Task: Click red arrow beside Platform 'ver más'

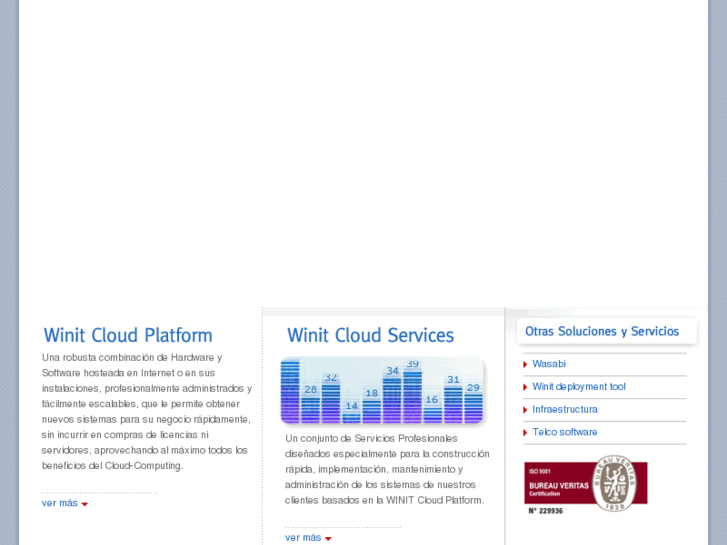Action: coord(84,504)
